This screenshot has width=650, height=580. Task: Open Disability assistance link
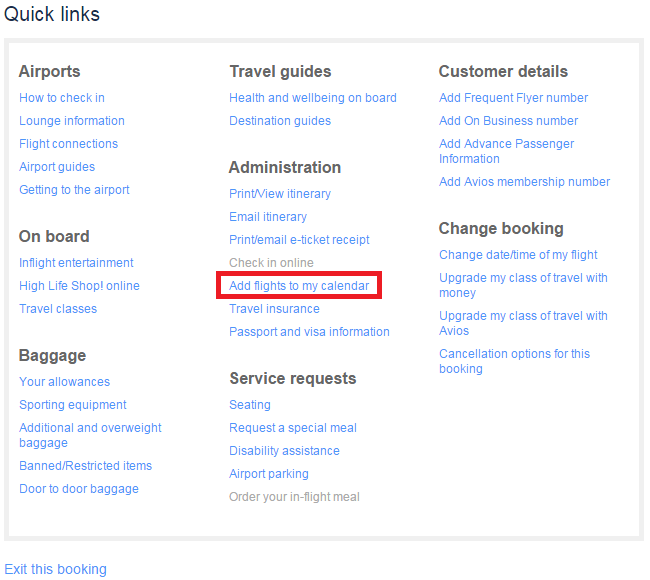284,451
